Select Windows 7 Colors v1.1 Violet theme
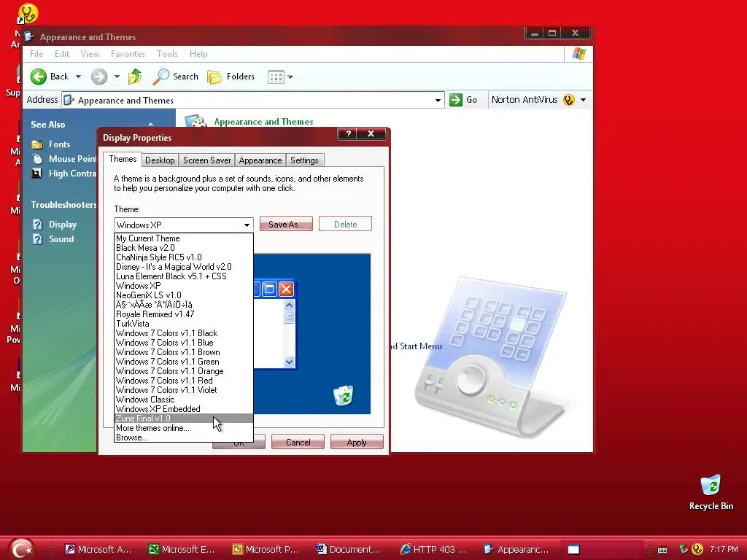747x560 pixels. click(183, 390)
